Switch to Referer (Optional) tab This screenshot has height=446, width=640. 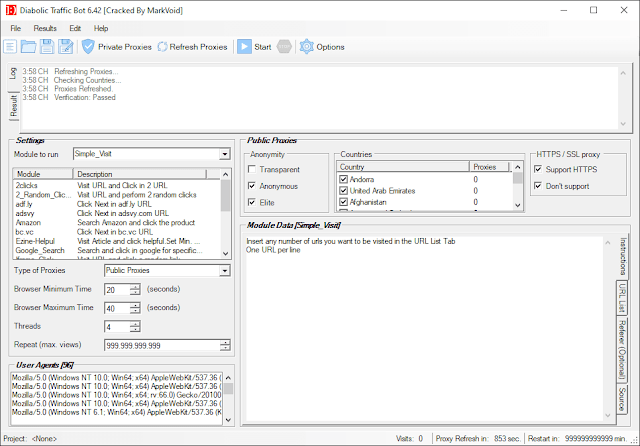point(622,349)
